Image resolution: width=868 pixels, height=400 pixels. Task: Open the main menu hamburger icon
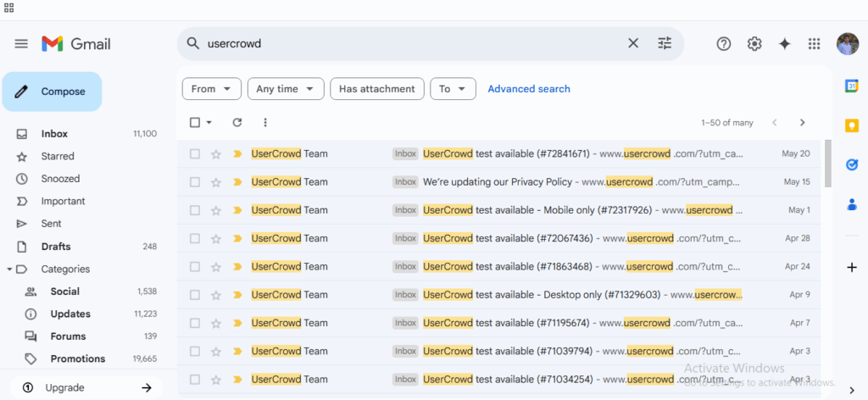tap(21, 44)
